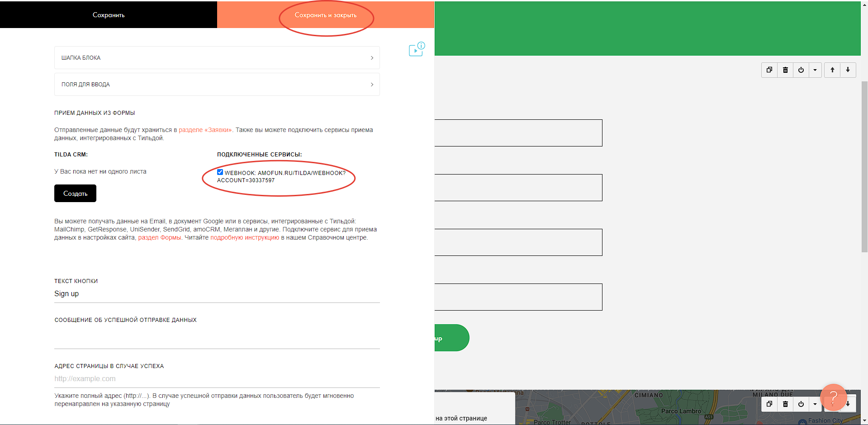Expand the ПОЛЯ ДЛЯ ВВОДА section
The width and height of the screenshot is (868, 425).
[217, 85]
